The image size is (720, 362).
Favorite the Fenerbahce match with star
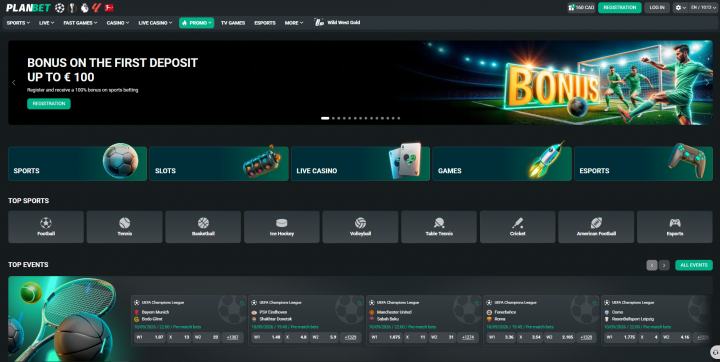tap(595, 303)
